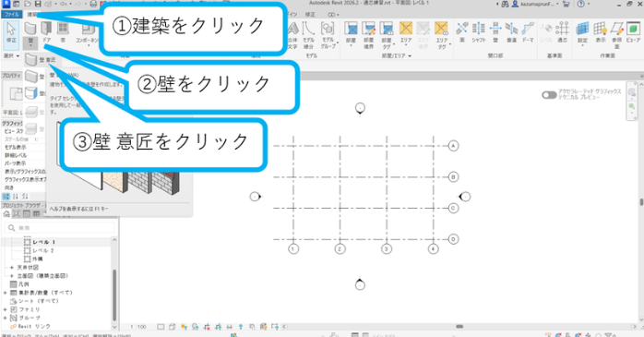644x337 pixels.
Task: Click the help question mark icon
Action: coord(580,4)
